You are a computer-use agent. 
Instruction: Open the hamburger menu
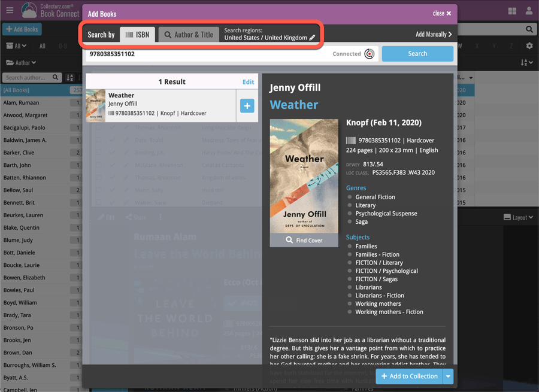[9, 10]
